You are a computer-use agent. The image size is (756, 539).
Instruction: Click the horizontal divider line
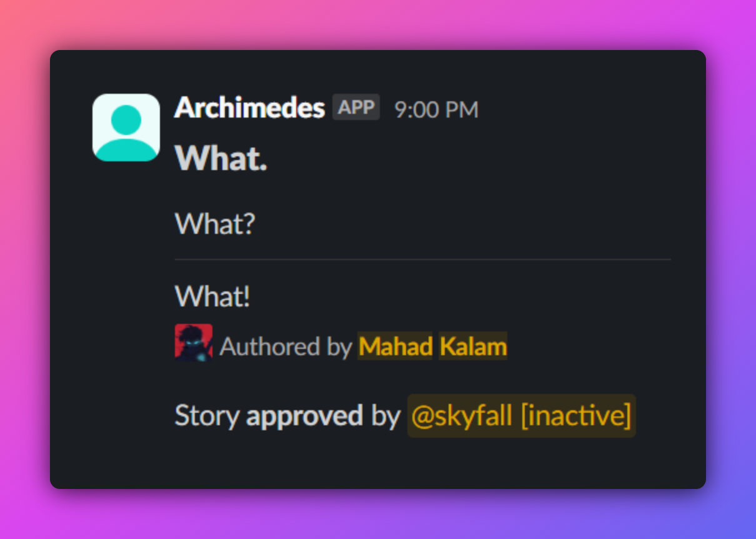(x=422, y=259)
